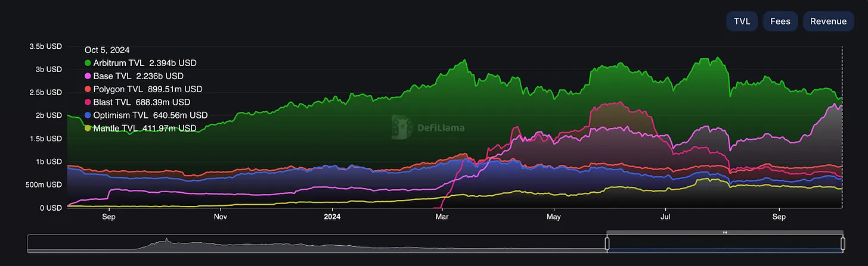The image size is (868, 266).
Task: Click the 'Polygon TVL 899.51m USD' tooltip line
Action: coord(144,89)
